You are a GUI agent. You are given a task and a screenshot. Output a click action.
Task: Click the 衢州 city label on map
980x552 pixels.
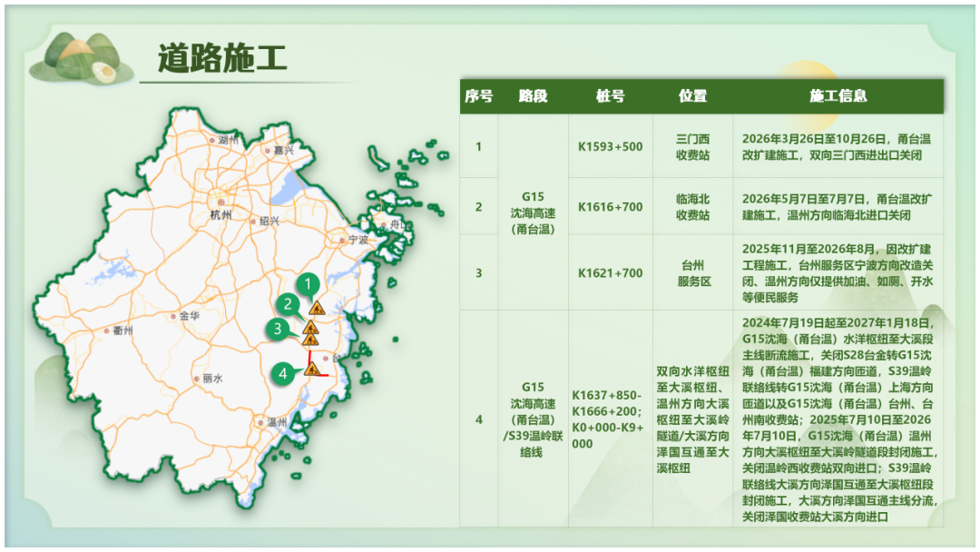coord(122,330)
